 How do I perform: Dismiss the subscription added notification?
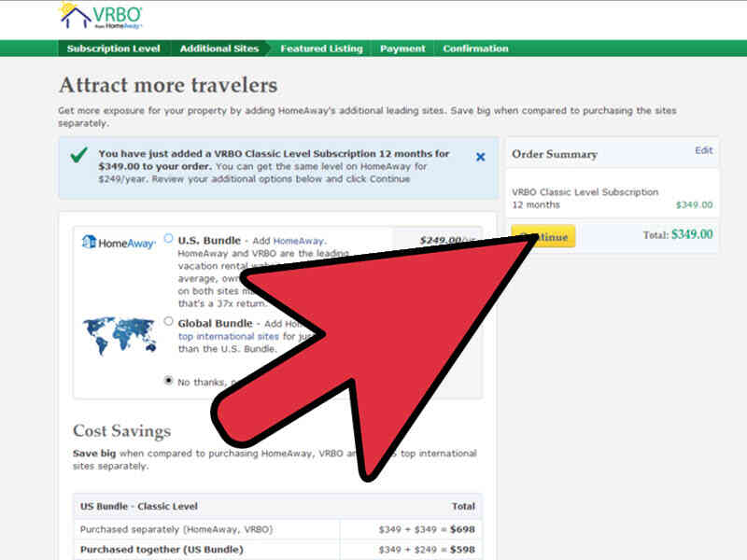(x=480, y=157)
